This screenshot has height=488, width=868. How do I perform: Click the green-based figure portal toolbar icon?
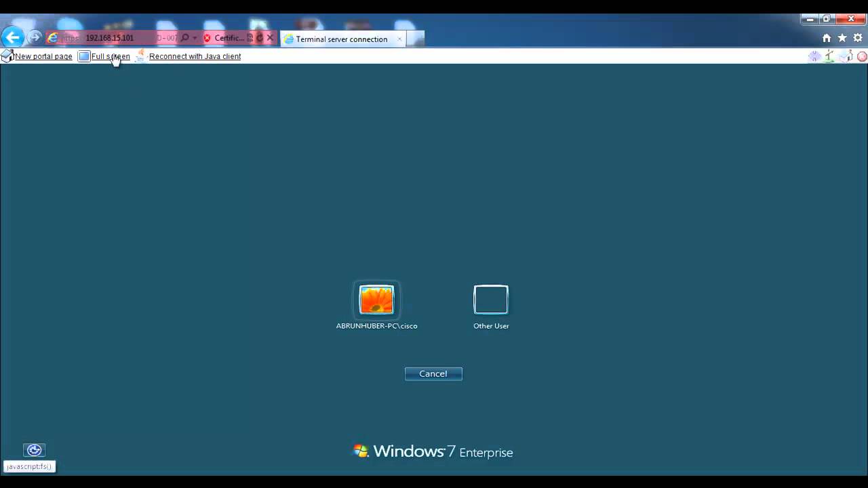click(830, 56)
